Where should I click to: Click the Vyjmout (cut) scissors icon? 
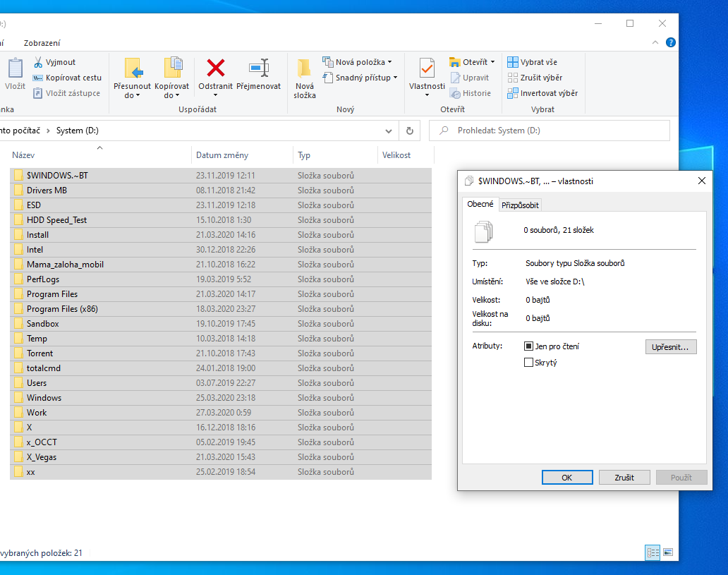pos(38,62)
